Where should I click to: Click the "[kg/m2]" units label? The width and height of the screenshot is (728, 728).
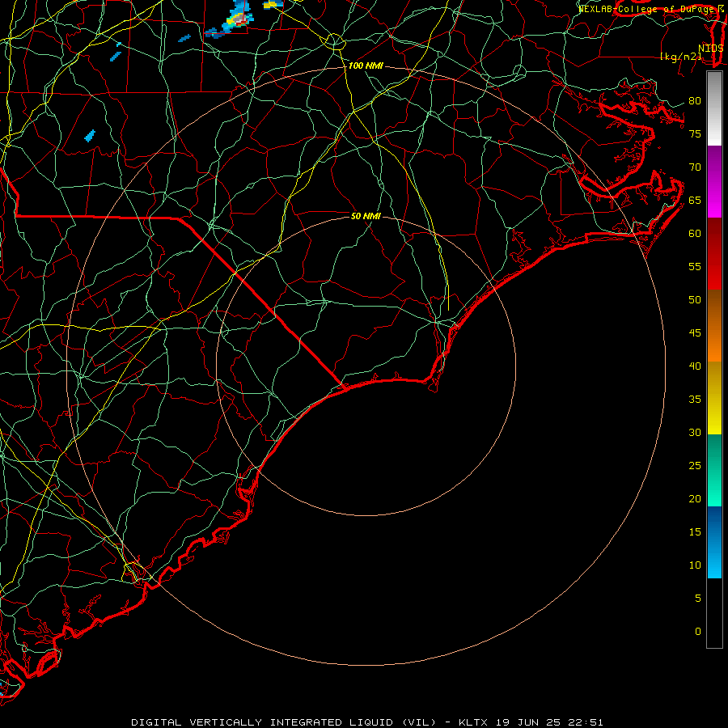coord(680,57)
